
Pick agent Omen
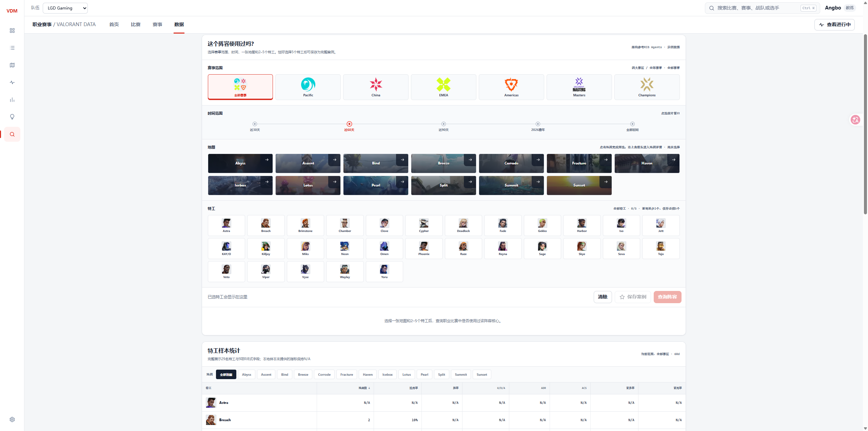coord(384,249)
